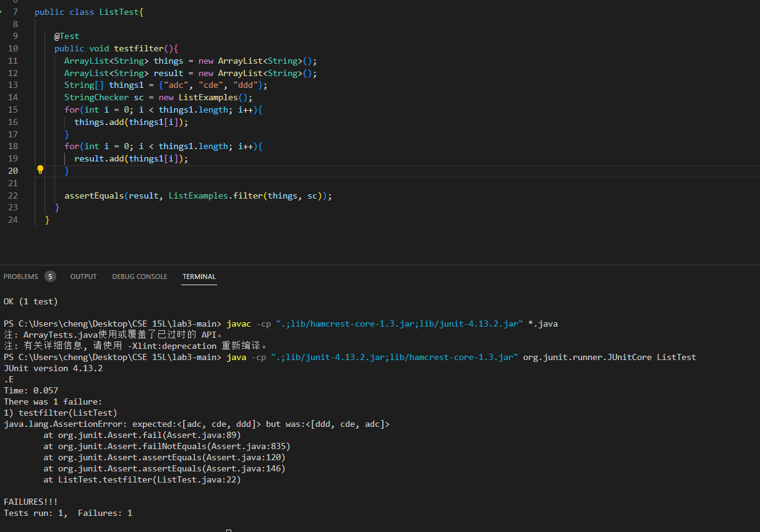This screenshot has width=760, height=532.
Task: Switch to the OUTPUT panel tab
Action: 83,277
